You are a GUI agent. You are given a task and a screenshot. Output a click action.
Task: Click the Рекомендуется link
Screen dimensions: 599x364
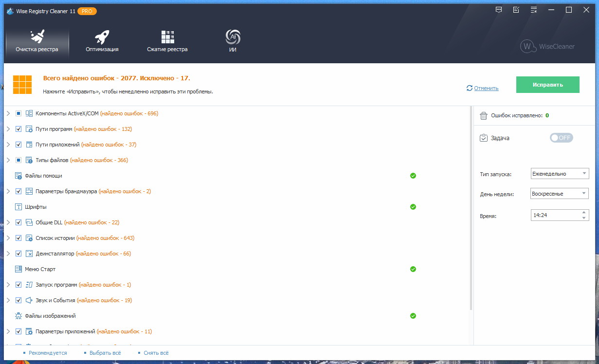tap(48, 353)
